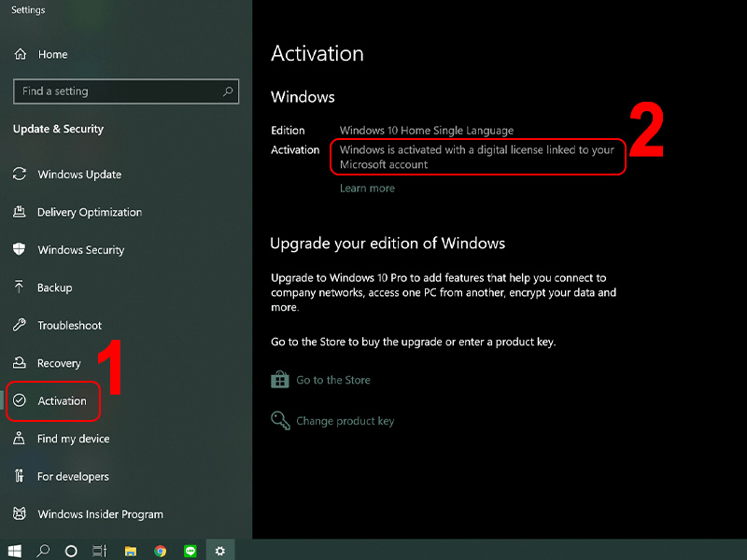Click the Recovery icon in sidebar
Image resolution: width=747 pixels, height=560 pixels.
[x=20, y=362]
